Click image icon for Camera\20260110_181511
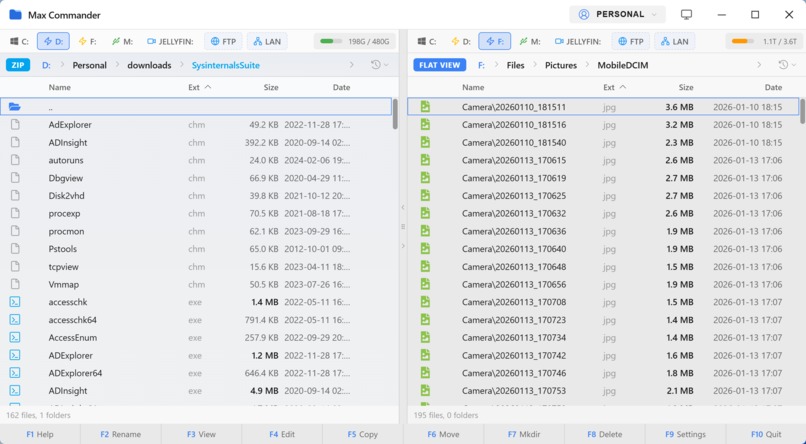The image size is (806, 444). click(x=425, y=107)
